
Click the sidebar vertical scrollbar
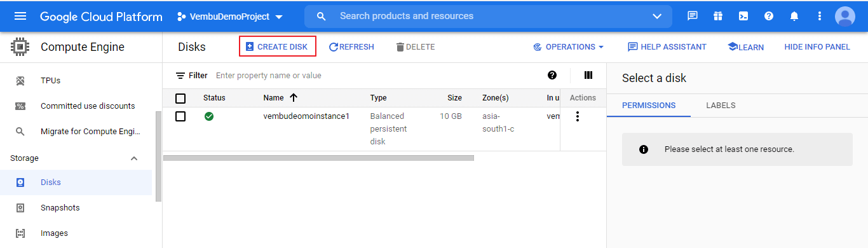pyautogui.click(x=158, y=156)
